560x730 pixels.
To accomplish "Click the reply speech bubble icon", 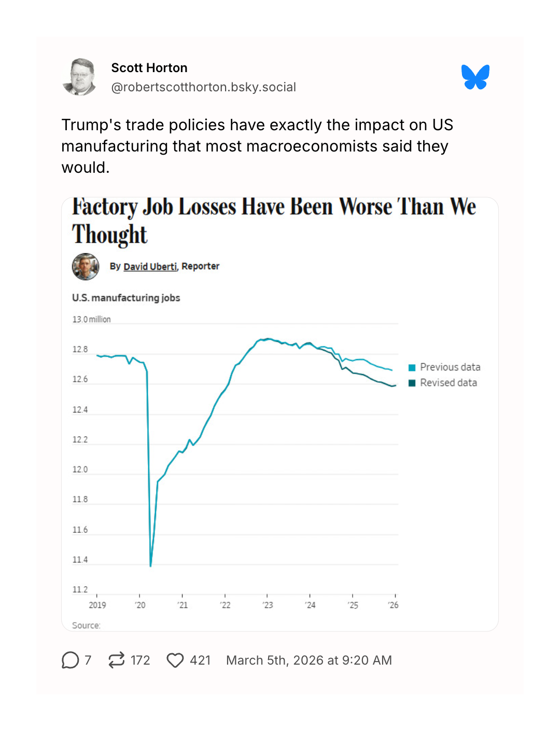I will (70, 660).
